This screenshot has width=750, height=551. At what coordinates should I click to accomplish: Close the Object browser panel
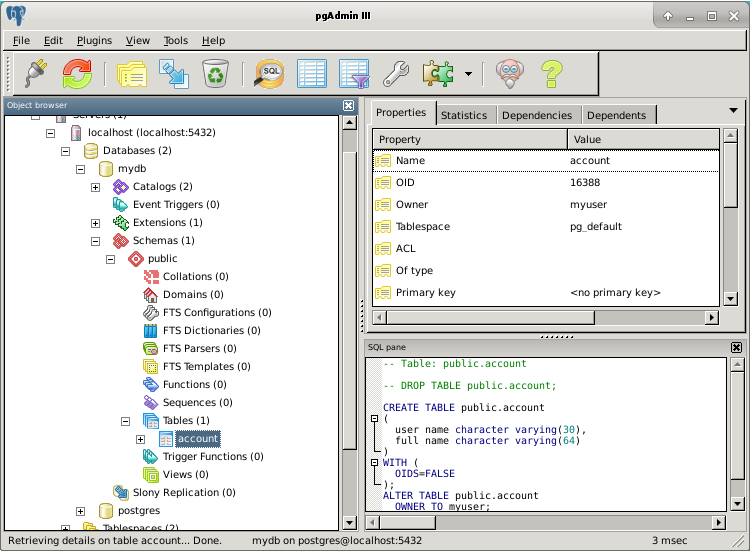[x=349, y=105]
